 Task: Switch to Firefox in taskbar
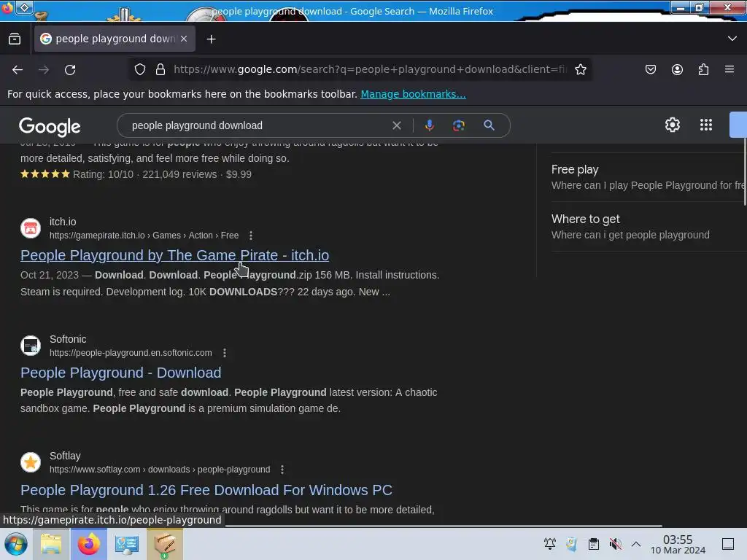(88, 544)
